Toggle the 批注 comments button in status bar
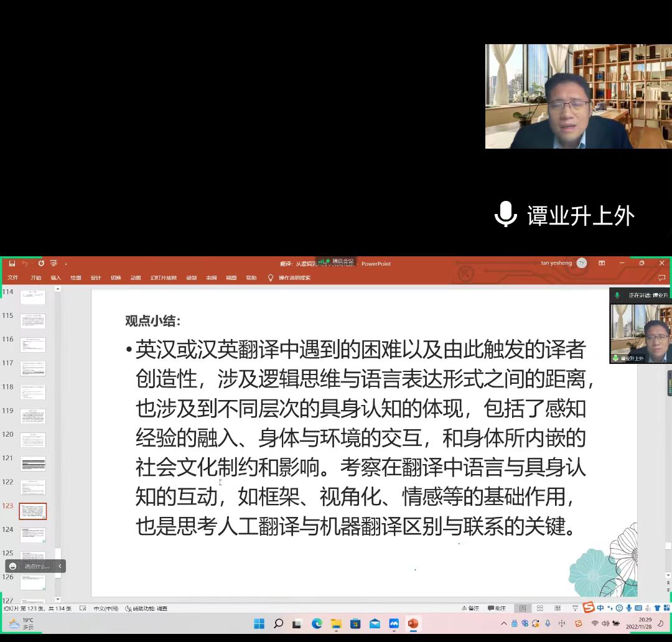 [497, 608]
